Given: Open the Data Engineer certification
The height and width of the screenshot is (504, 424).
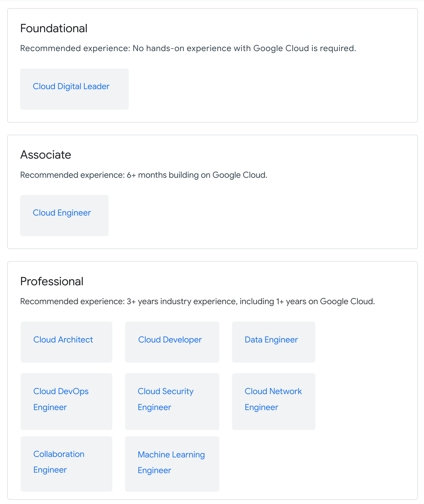Looking at the screenshot, I should [271, 340].
